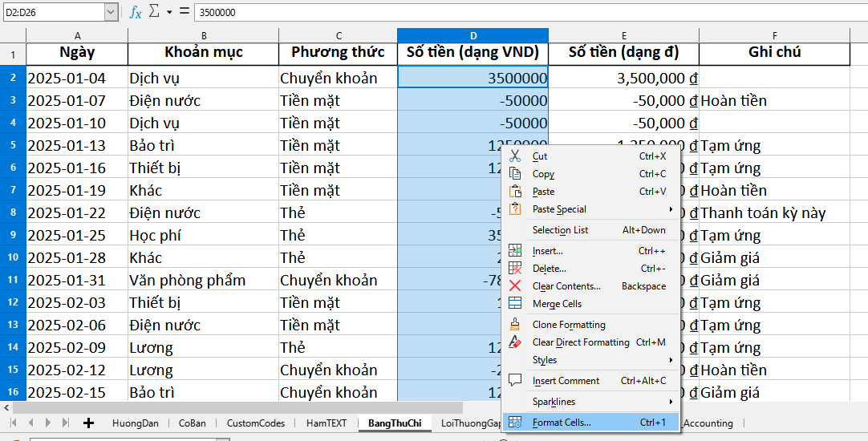This screenshot has height=441, width=868.
Task: Choose Clear Contents... in the context menu
Action: click(590, 286)
